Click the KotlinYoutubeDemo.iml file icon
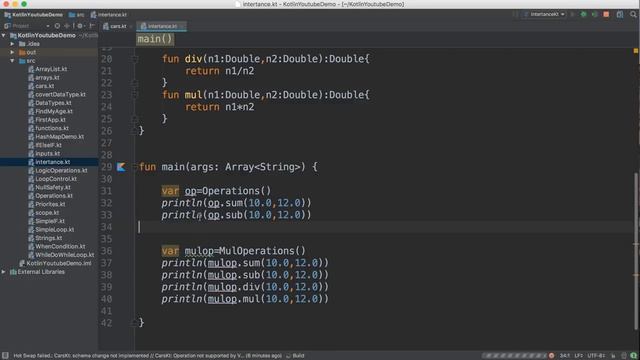Image resolution: width=640 pixels, height=360 pixels. point(22,263)
